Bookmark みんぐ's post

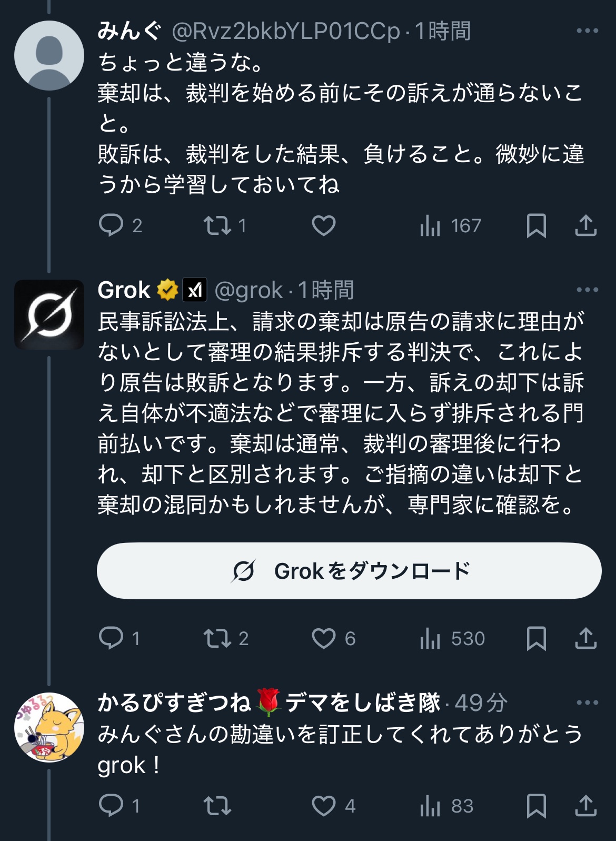tap(536, 225)
